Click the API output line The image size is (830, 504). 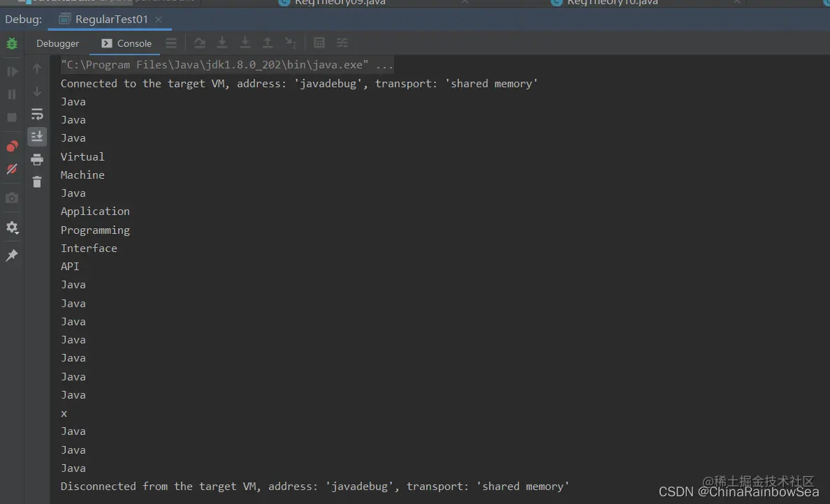click(x=70, y=267)
